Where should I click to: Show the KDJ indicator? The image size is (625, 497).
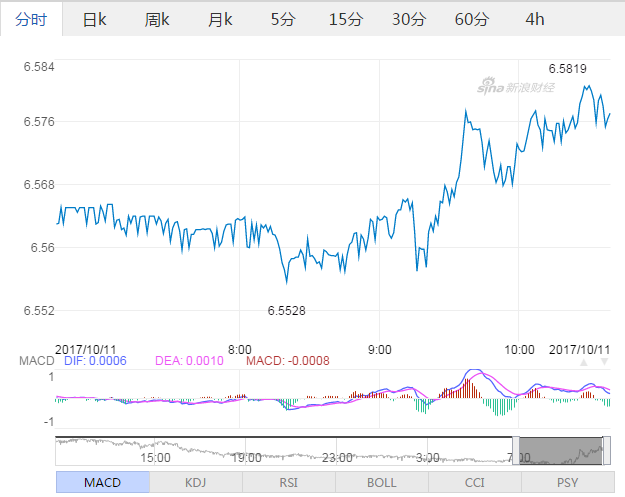(x=196, y=483)
